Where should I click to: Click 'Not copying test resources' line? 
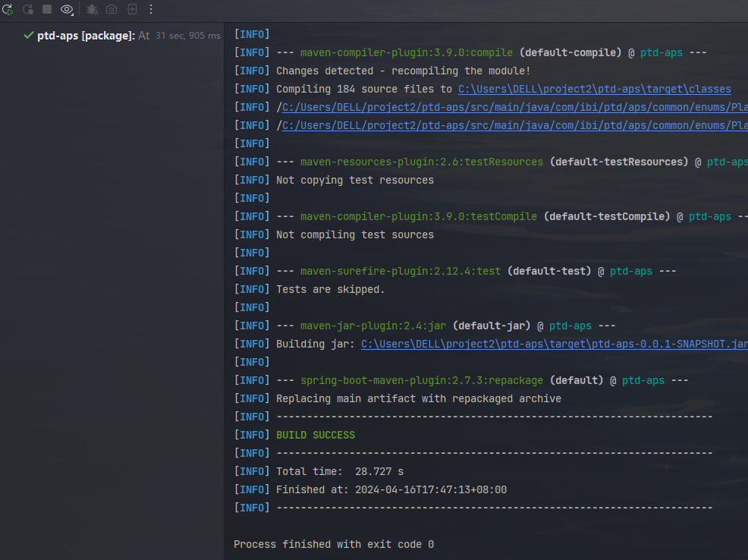click(355, 181)
